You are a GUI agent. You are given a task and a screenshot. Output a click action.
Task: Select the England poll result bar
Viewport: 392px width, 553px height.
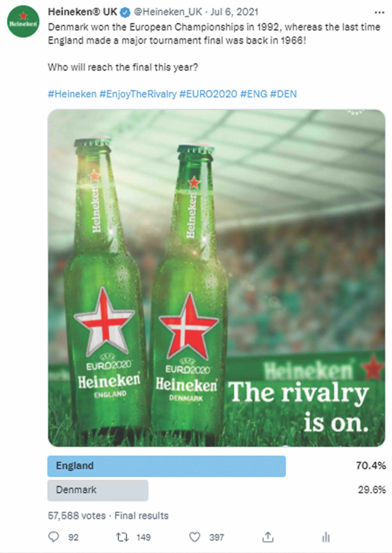167,466
